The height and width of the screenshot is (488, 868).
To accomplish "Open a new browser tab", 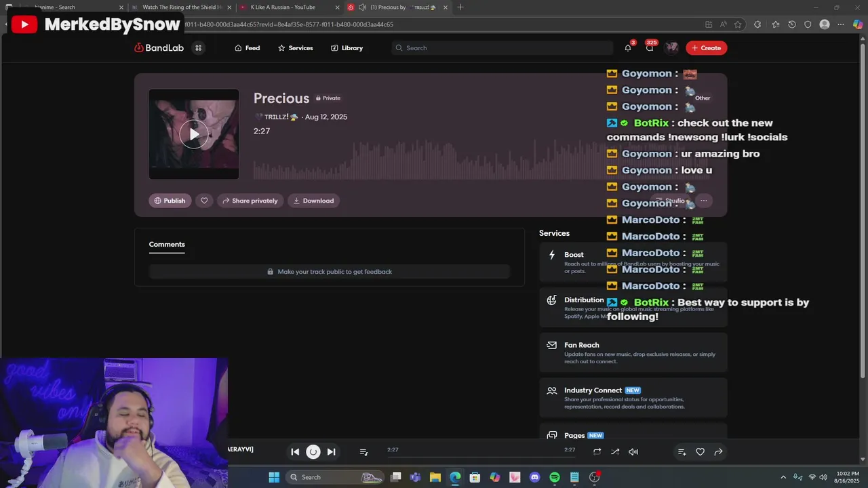I will [x=460, y=7].
